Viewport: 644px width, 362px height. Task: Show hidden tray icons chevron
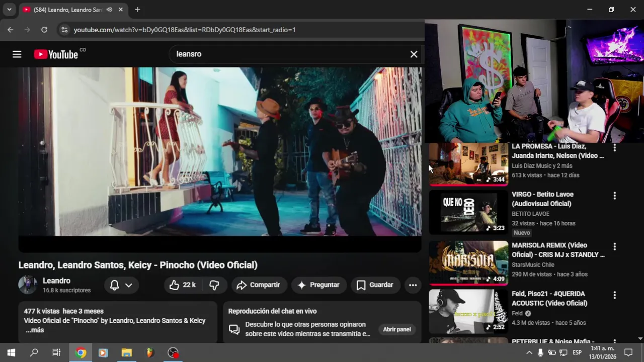[x=529, y=352]
